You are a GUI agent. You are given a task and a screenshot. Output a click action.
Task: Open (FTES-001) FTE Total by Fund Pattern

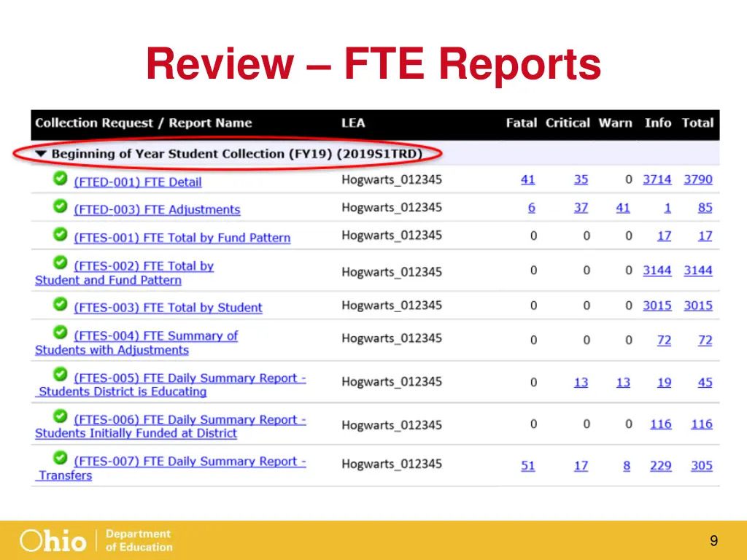(x=182, y=238)
